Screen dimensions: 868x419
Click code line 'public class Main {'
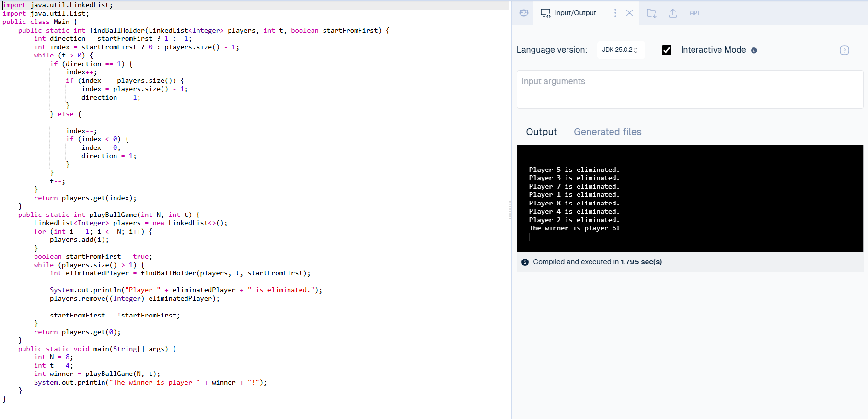40,22
